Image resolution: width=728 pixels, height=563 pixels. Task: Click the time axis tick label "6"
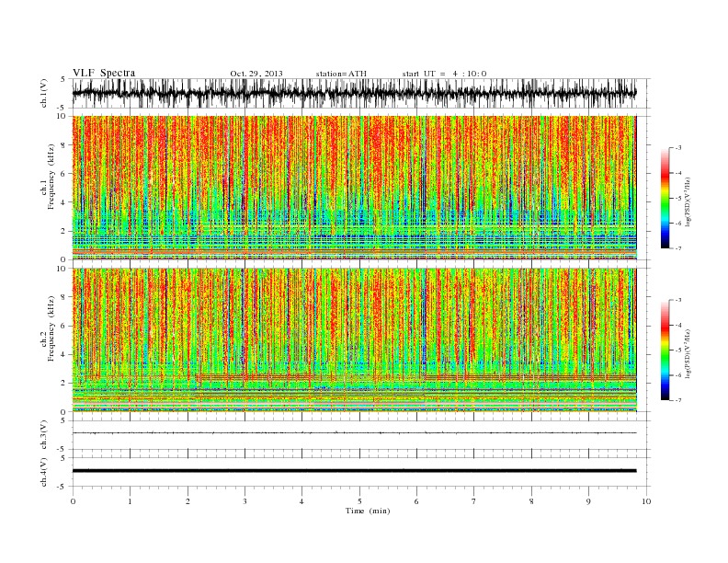point(416,501)
